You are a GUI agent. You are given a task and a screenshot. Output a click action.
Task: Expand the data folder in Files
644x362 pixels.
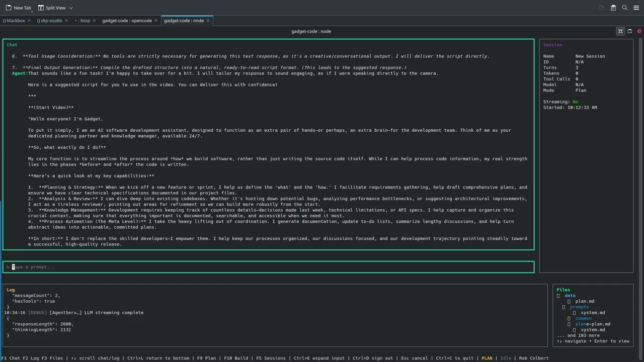(x=570, y=296)
